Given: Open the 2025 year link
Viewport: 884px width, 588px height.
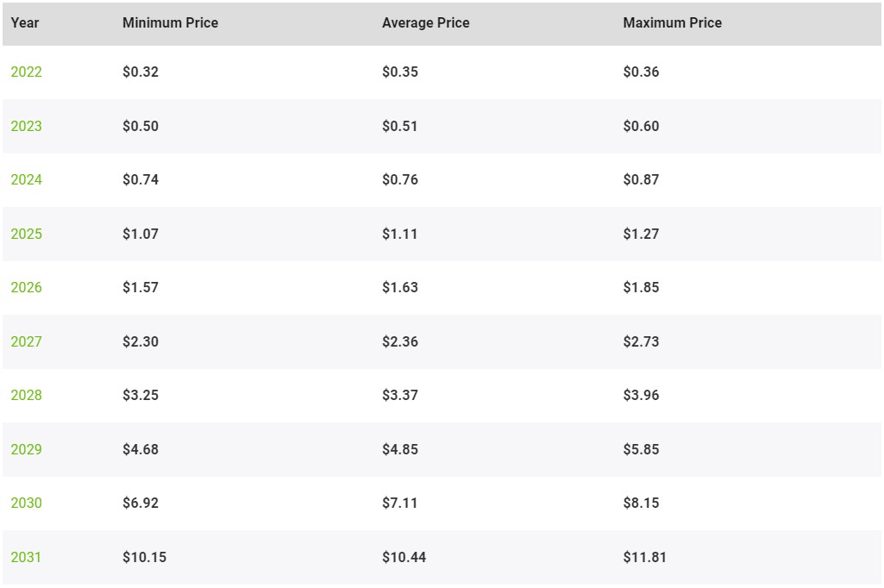Looking at the screenshot, I should click(26, 234).
